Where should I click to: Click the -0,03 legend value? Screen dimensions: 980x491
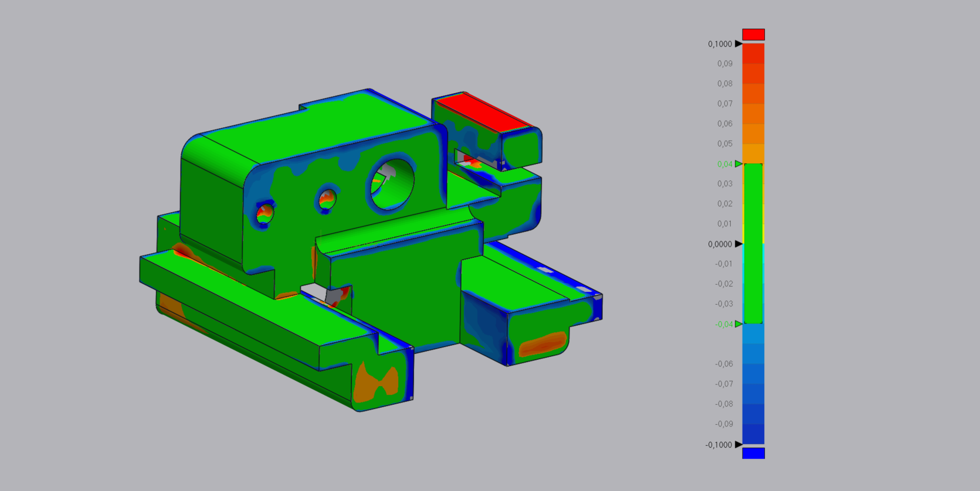pyautogui.click(x=724, y=304)
